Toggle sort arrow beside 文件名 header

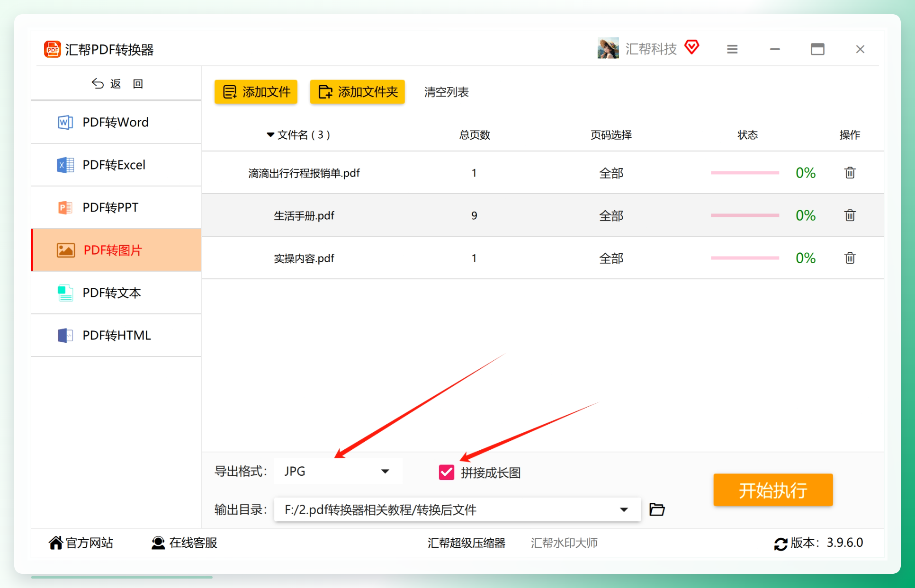pos(270,135)
